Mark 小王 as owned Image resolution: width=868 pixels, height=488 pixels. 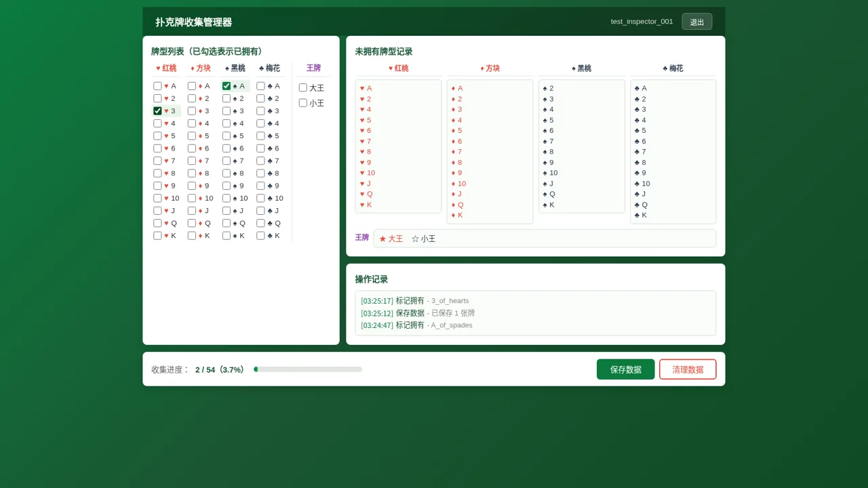click(303, 103)
